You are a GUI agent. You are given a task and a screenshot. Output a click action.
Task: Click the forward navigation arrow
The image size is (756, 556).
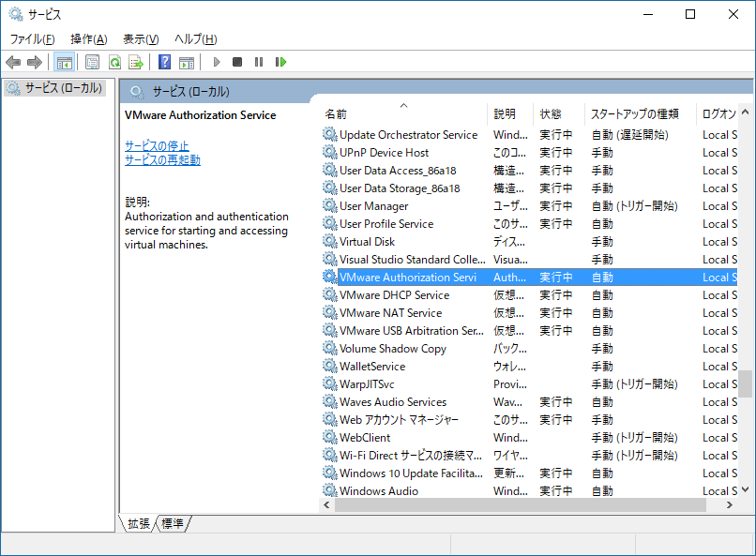pos(34,62)
